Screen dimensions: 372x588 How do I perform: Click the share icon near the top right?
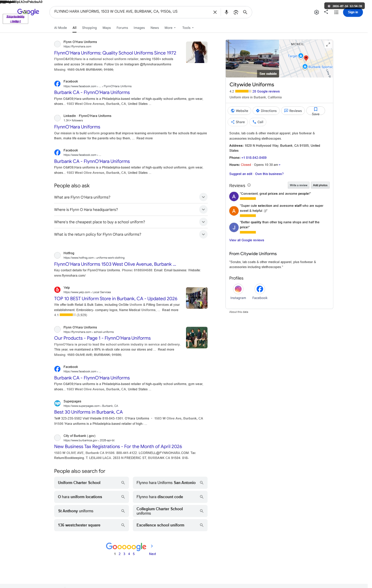pos(326,12)
